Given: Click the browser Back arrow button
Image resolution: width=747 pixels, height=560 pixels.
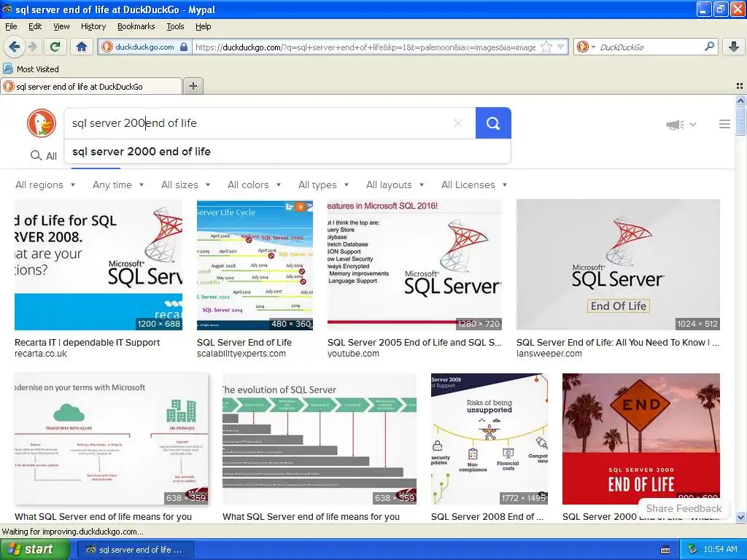Looking at the screenshot, I should (x=15, y=47).
